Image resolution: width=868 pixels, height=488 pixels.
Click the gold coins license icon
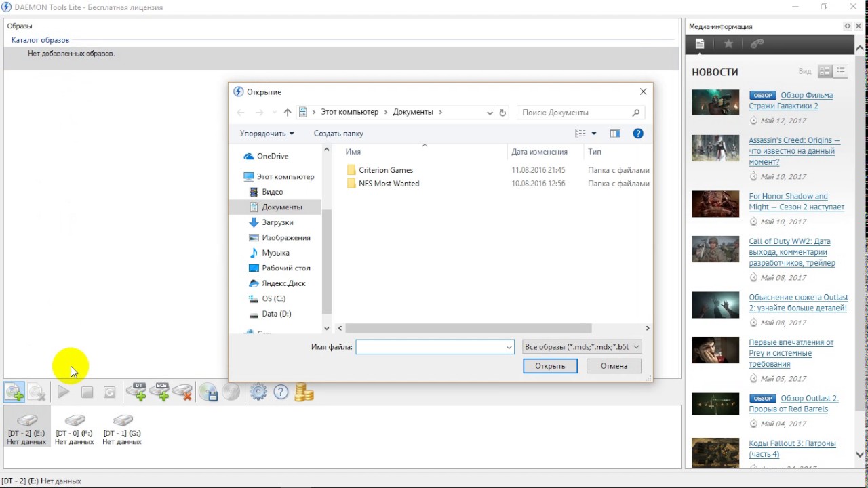click(x=304, y=392)
